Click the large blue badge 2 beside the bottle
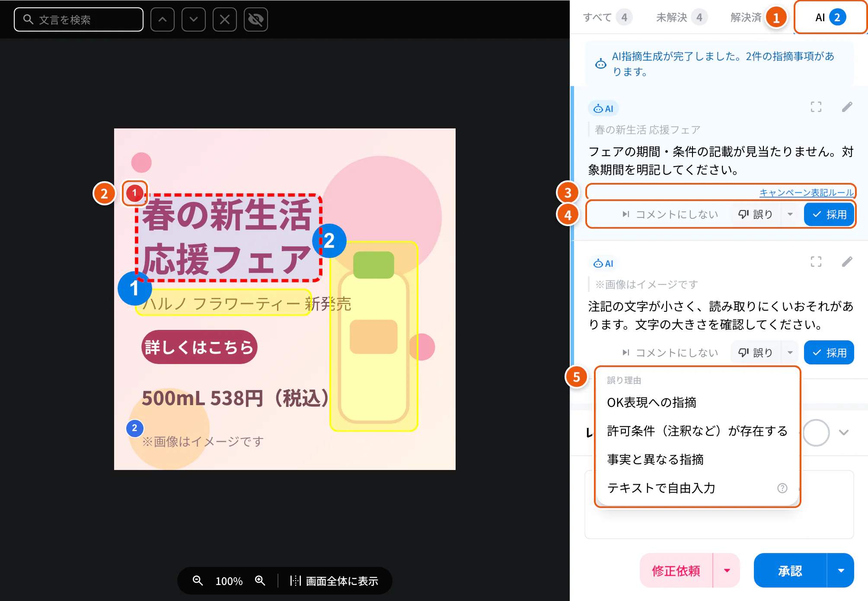Viewport: 868px width, 601px height. tap(329, 241)
